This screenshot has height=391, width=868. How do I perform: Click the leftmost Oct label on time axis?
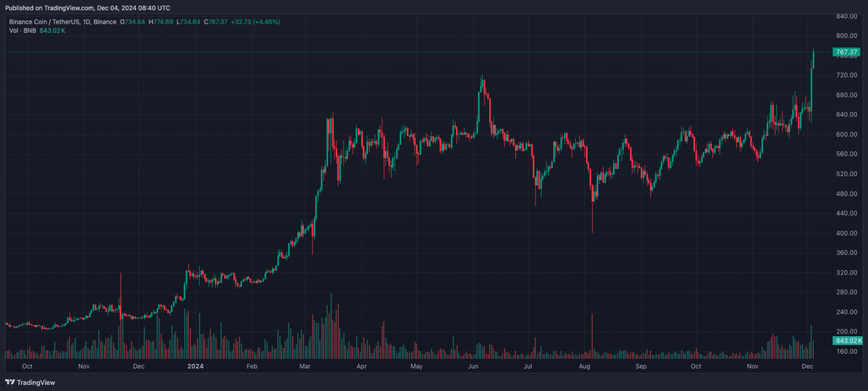tap(27, 366)
